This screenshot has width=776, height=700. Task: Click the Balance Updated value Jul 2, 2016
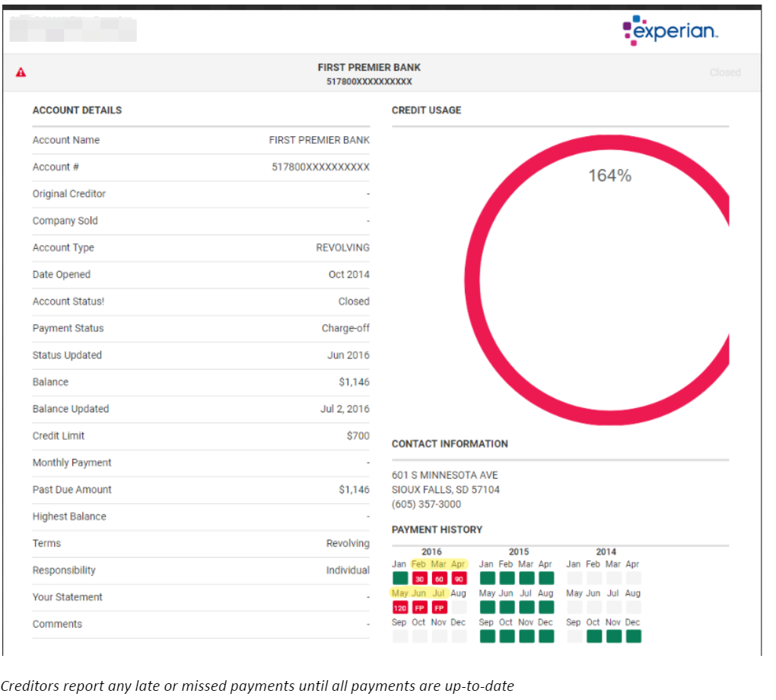coord(345,409)
